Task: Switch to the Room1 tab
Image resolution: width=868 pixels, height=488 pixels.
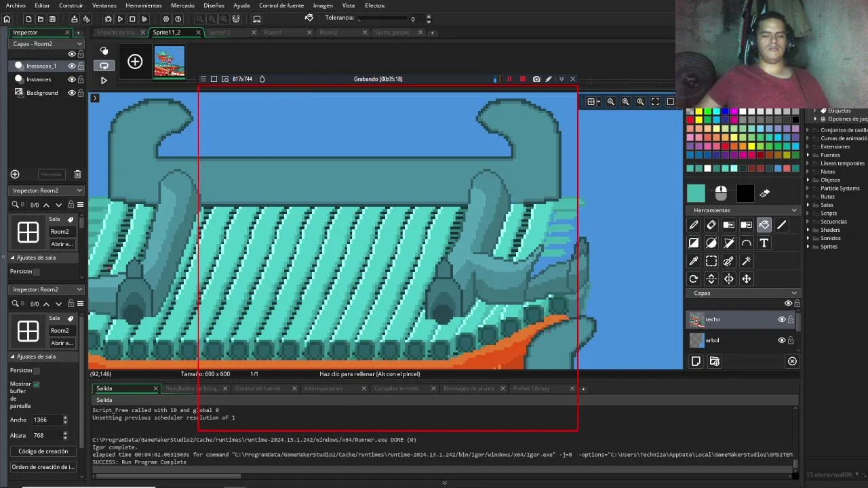Action: pyautogui.click(x=273, y=33)
